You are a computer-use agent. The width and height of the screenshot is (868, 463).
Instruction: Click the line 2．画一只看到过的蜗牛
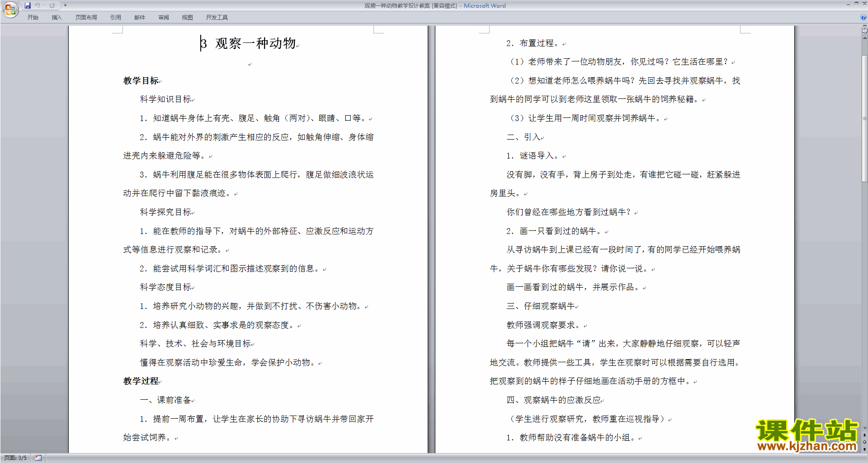click(554, 231)
